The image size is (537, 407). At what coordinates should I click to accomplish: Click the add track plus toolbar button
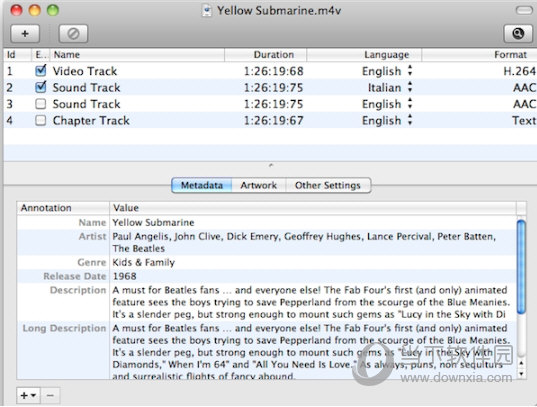(25, 34)
